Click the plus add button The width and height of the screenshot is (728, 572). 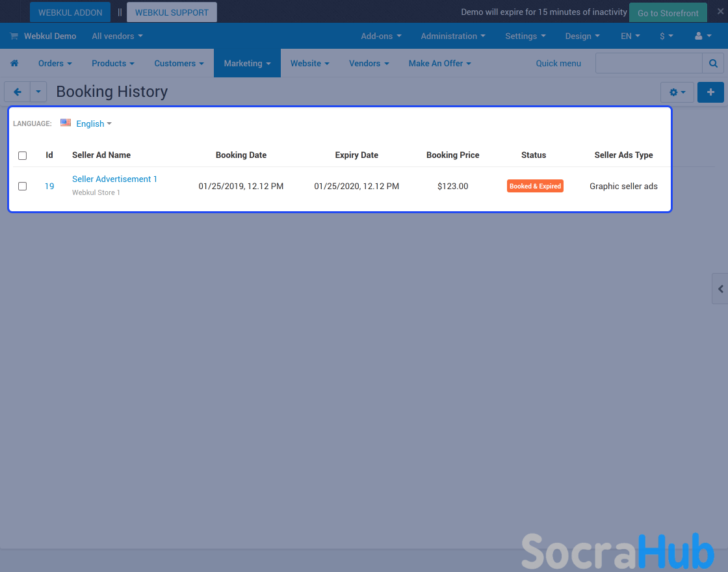(710, 92)
